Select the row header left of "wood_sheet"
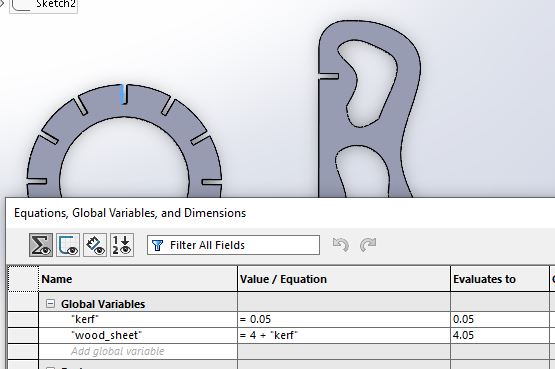 pyautogui.click(x=23, y=335)
